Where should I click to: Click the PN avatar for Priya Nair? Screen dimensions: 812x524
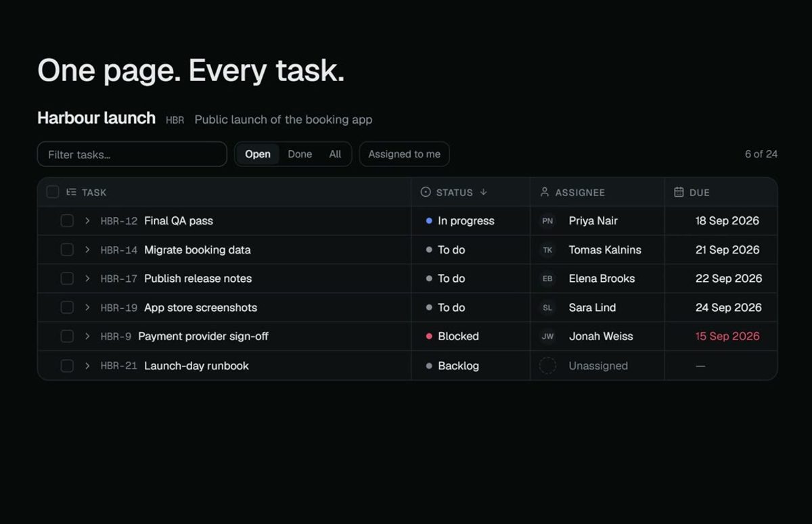coord(547,221)
